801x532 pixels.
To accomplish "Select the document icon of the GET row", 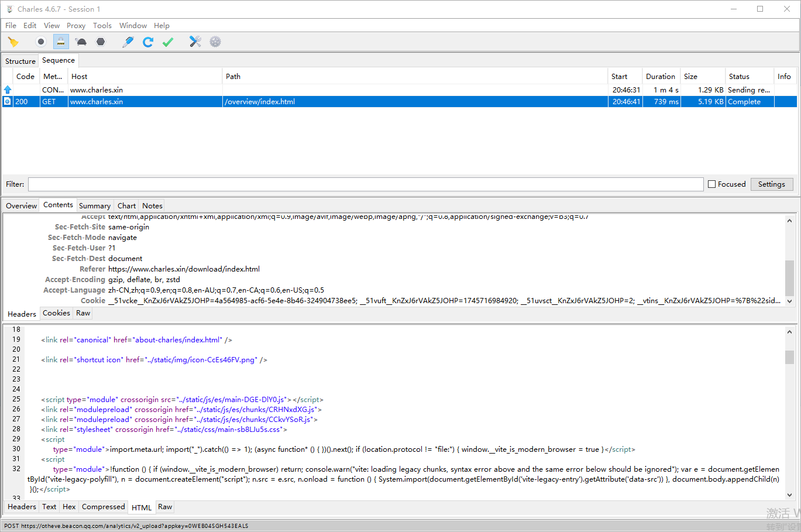I will (x=8, y=101).
